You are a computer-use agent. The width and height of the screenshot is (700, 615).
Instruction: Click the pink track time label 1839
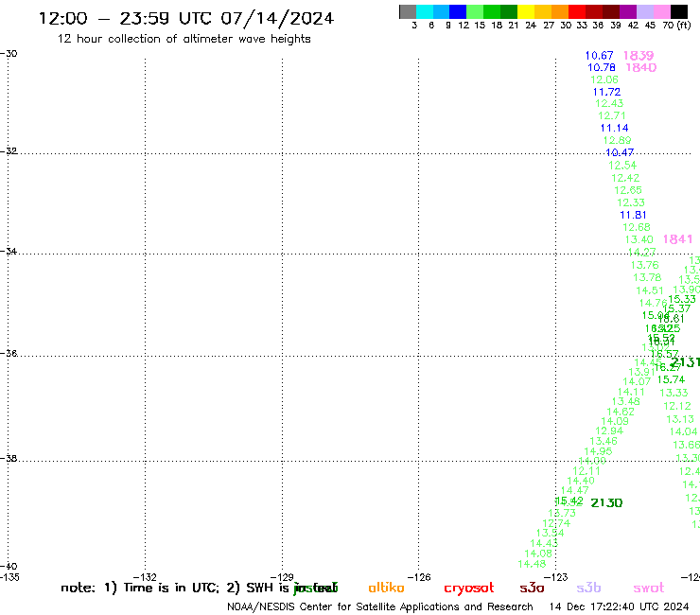(639, 56)
